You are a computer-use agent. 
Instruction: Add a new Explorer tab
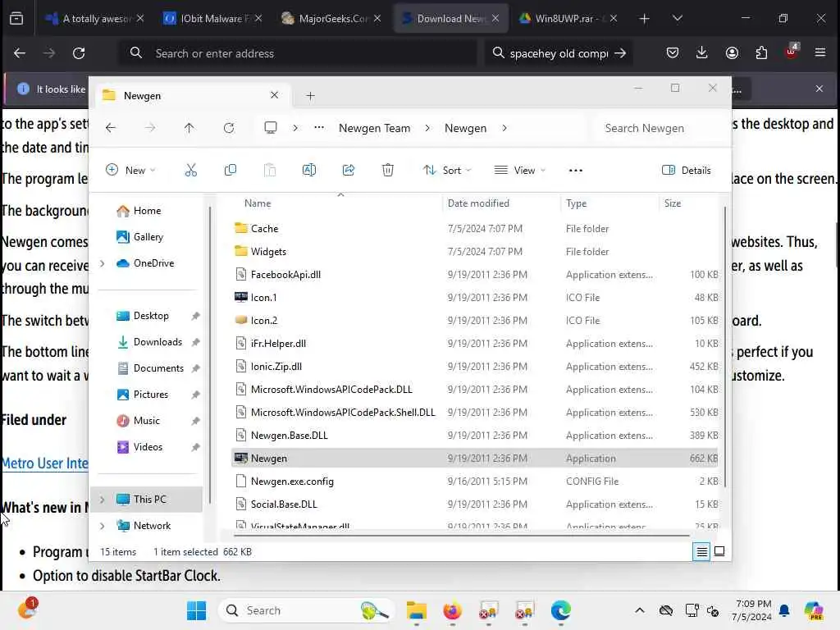click(310, 96)
